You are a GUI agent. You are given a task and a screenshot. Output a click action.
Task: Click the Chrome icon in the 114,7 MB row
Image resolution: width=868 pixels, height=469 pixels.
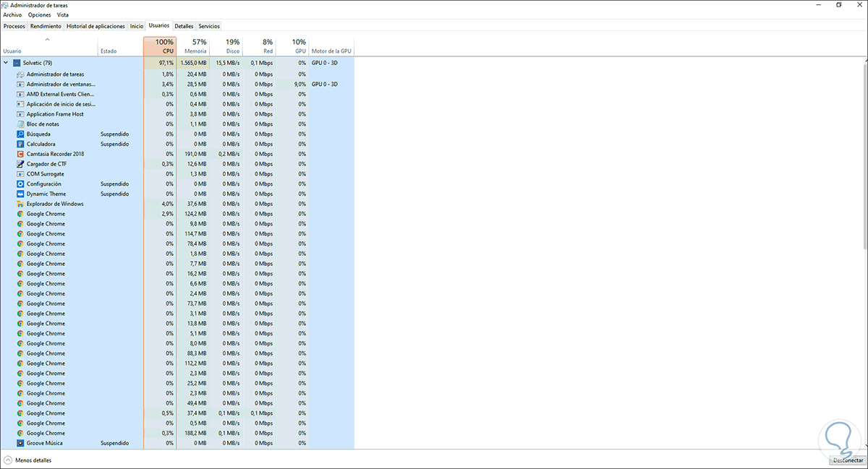pos(20,234)
